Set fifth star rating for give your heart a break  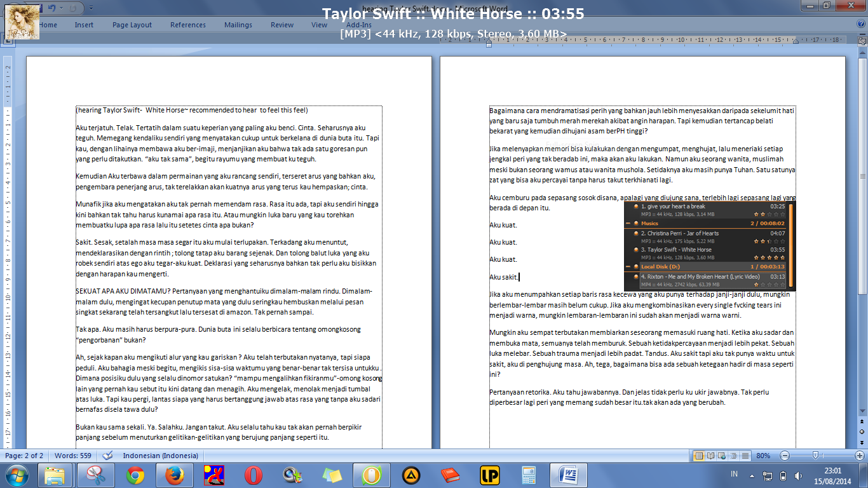(782, 215)
